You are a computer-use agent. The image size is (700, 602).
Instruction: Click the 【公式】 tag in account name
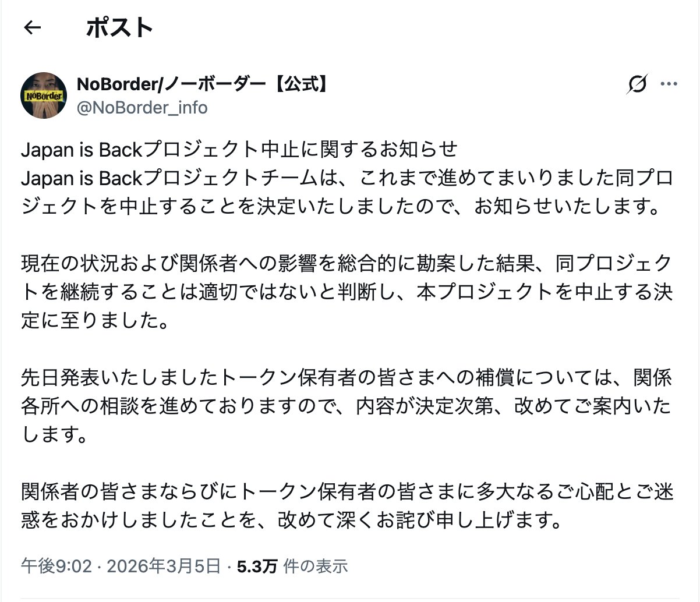(x=301, y=84)
